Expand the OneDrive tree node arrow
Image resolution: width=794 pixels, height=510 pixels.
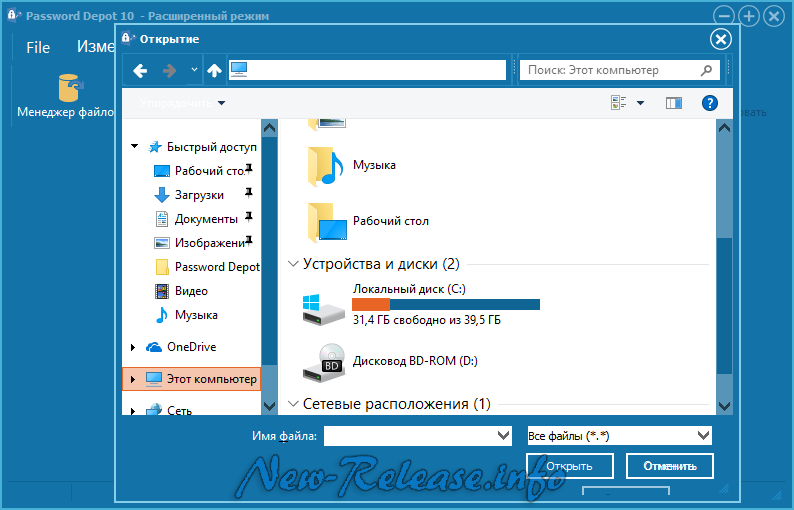pyautogui.click(x=133, y=347)
